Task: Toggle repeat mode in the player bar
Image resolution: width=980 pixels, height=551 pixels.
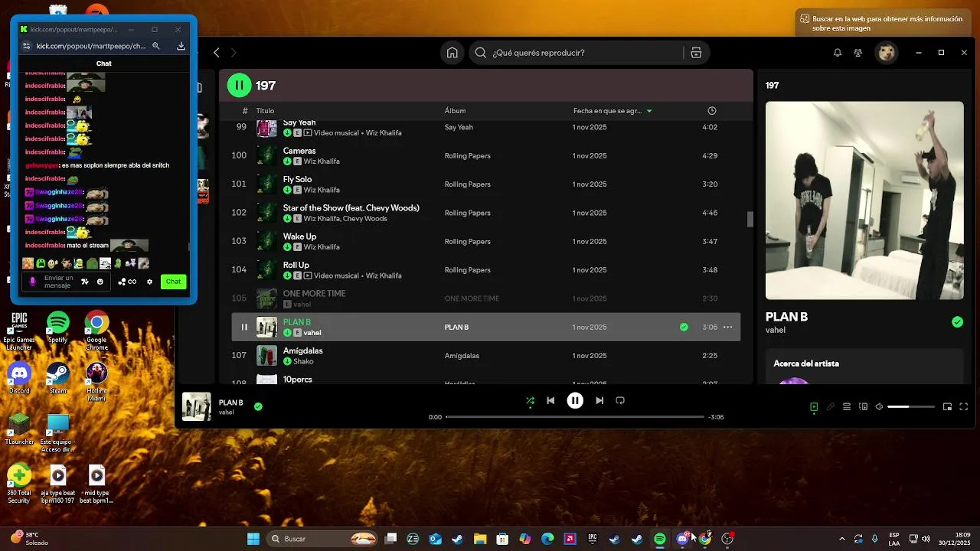Action: click(620, 400)
